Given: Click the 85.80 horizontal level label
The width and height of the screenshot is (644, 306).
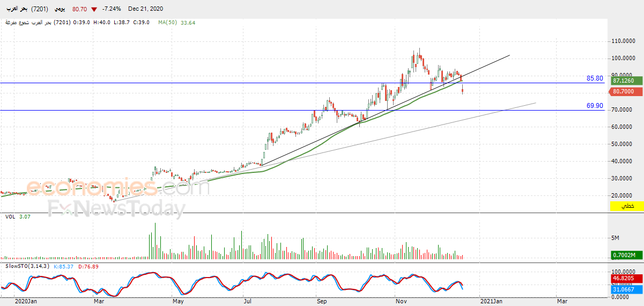Looking at the screenshot, I should 595,78.
